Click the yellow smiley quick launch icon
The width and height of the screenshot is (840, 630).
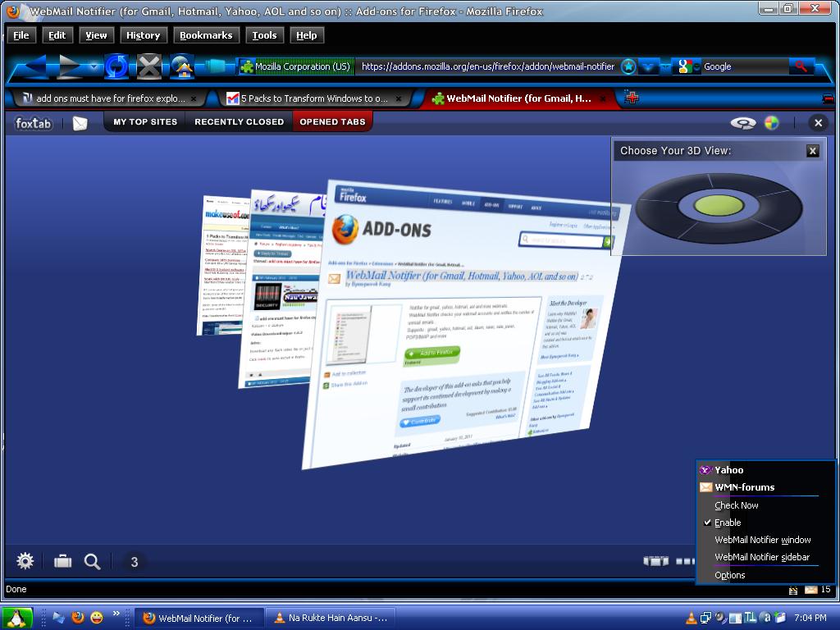pos(97,618)
